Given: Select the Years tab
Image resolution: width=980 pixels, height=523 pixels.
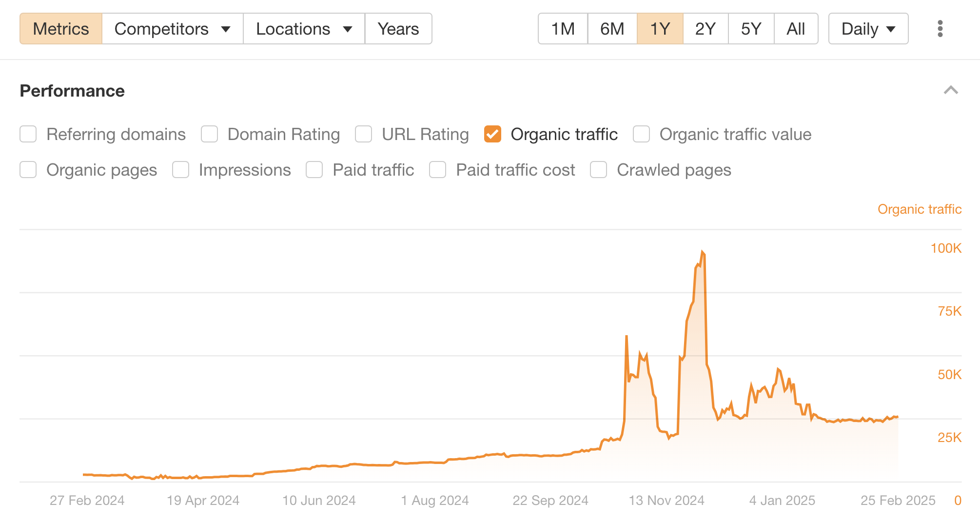Looking at the screenshot, I should (398, 29).
